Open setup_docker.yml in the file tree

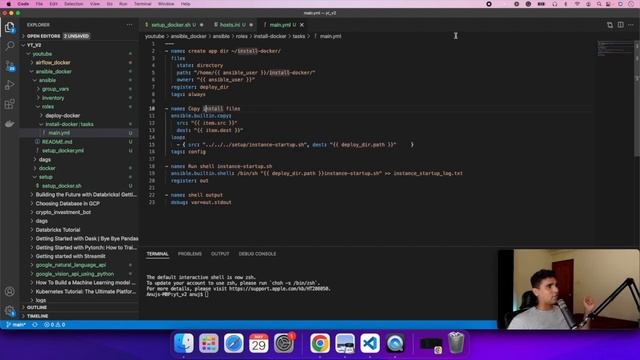click(79, 151)
